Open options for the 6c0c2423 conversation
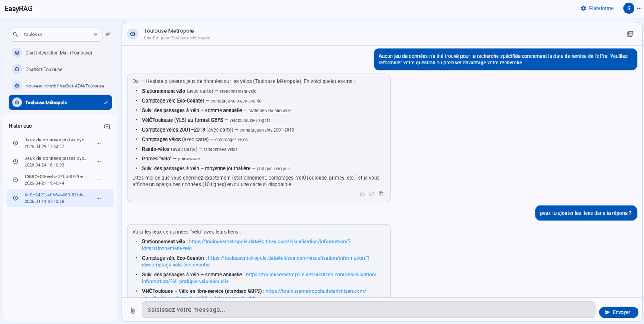 point(99,198)
